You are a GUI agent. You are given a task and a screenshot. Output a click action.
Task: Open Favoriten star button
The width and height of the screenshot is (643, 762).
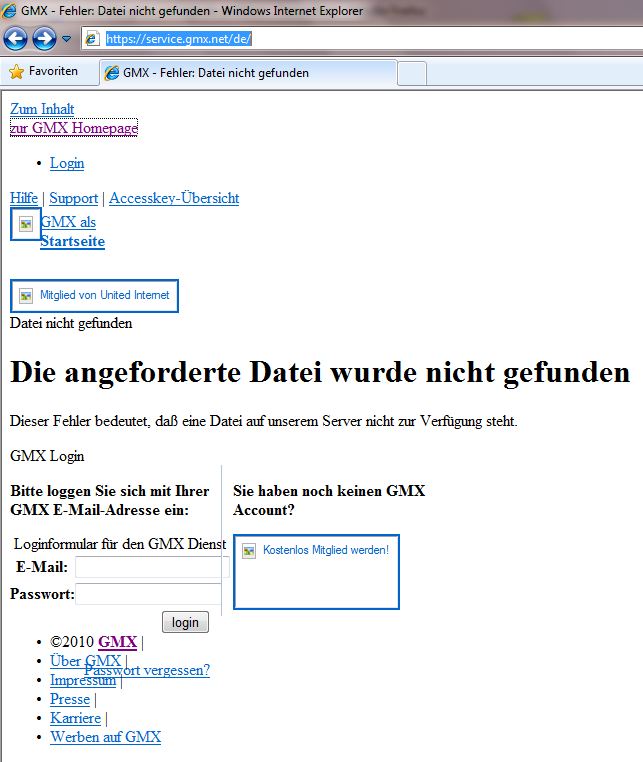coord(43,71)
